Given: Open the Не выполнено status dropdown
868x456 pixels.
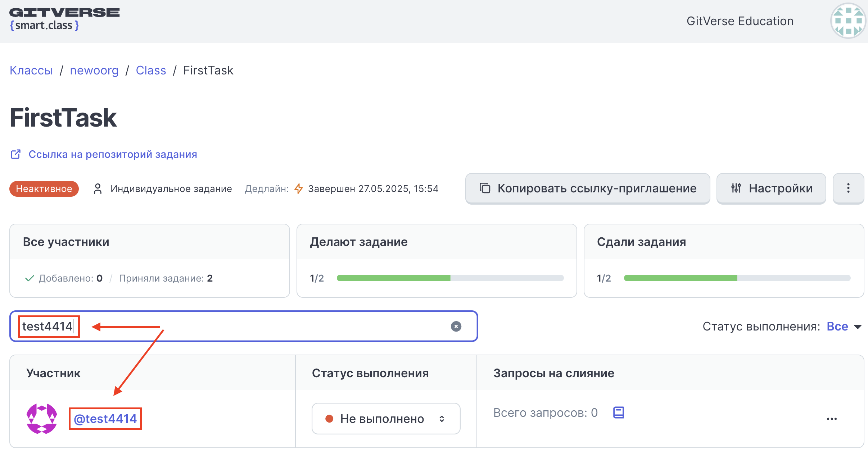Looking at the screenshot, I should point(386,419).
